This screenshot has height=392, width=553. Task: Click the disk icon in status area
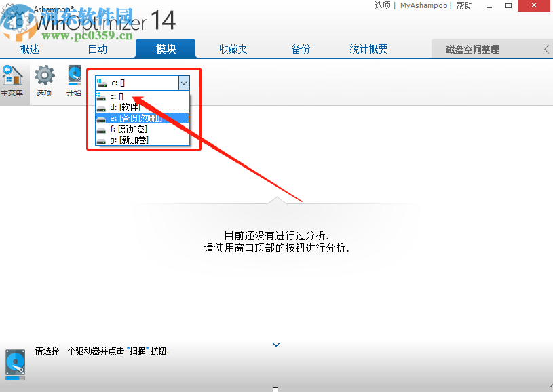pos(15,364)
